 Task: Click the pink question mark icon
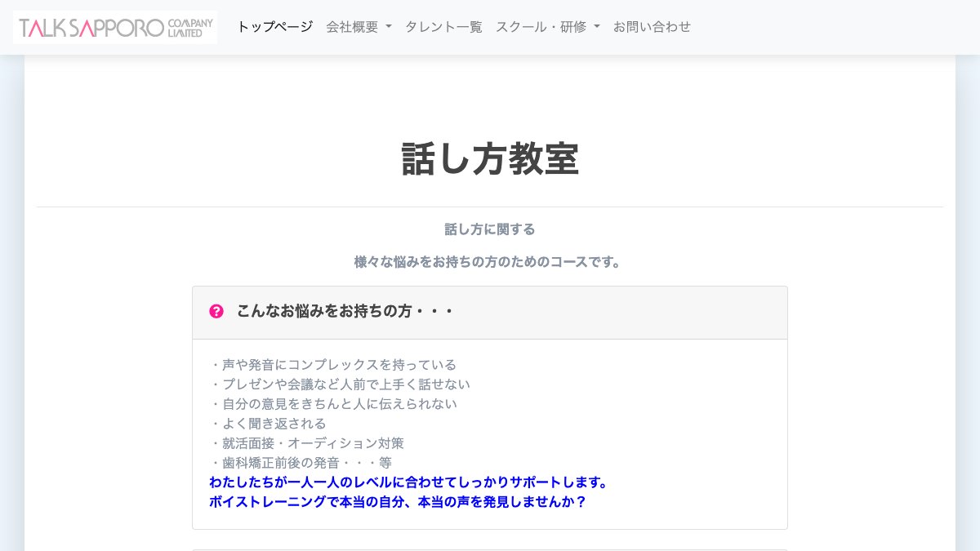coord(216,311)
